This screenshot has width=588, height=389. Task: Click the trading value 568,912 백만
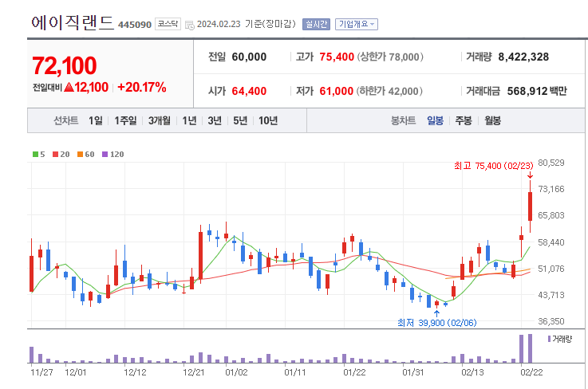tap(537, 91)
